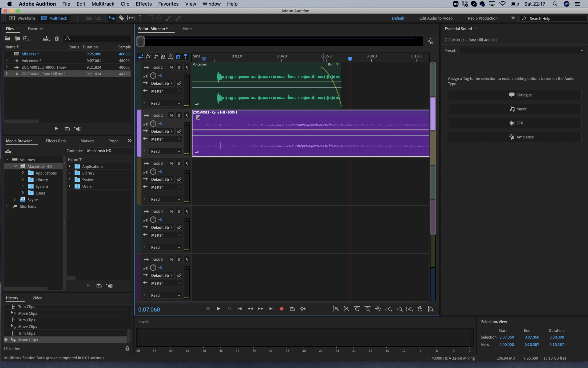The width and height of the screenshot is (588, 368).
Task: Open Track 2 Master output dropdown
Action: [x=165, y=139]
